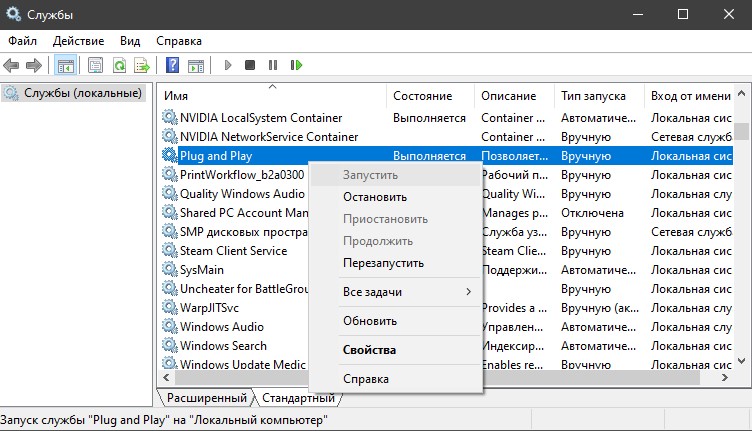Sort by Тип запуска column header

point(599,96)
